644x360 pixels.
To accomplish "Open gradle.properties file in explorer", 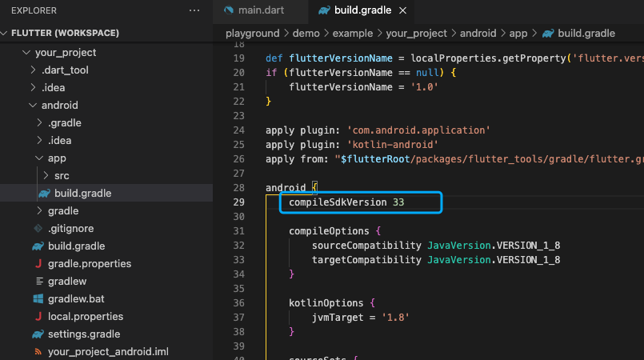I will tap(89, 264).
